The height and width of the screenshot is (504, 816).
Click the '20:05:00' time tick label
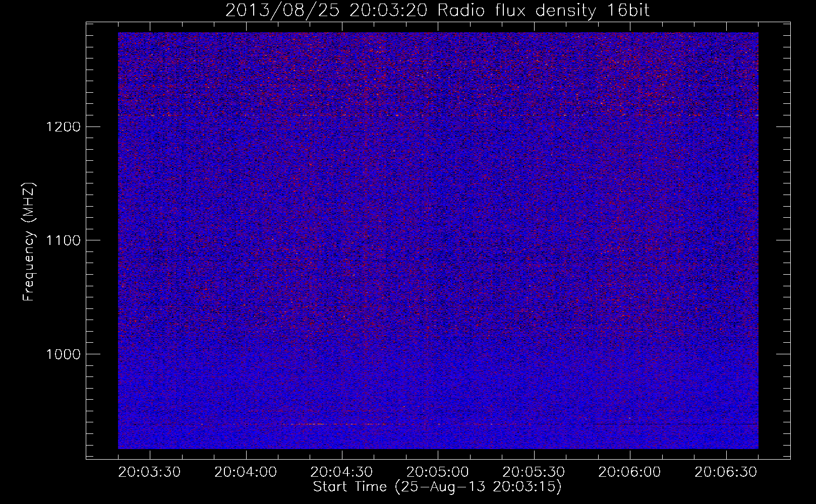tap(438, 472)
